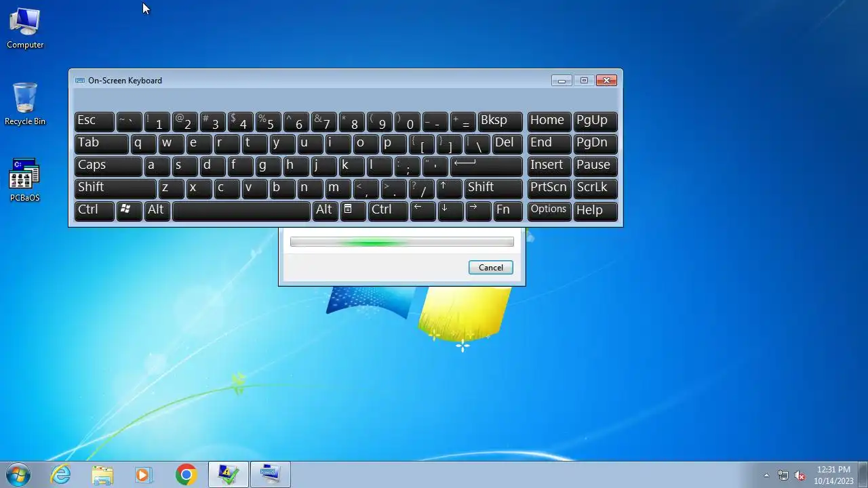Click the equals plus key

pyautogui.click(x=462, y=121)
